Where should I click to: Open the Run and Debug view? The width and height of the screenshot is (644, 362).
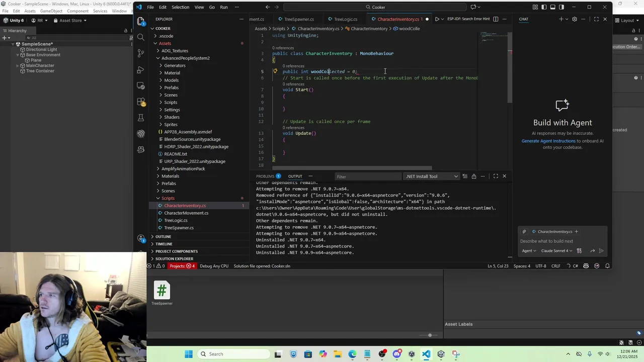(141, 69)
